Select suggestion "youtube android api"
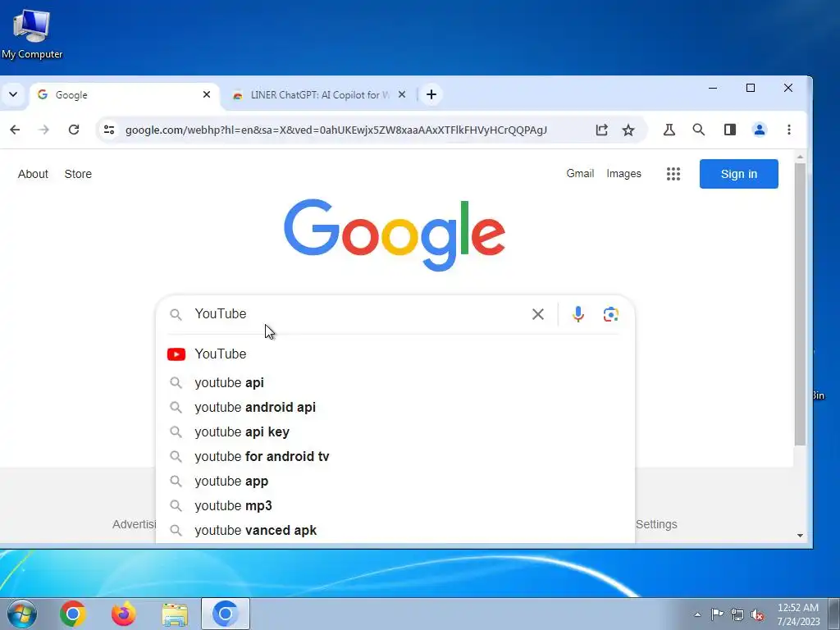Screen dimensions: 840x630 pyautogui.click(x=395, y=407)
